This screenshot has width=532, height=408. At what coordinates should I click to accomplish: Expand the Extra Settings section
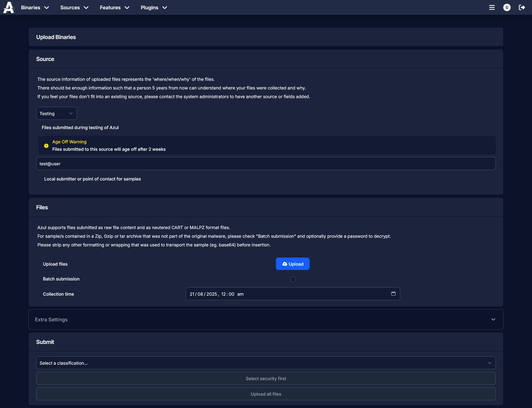point(493,319)
